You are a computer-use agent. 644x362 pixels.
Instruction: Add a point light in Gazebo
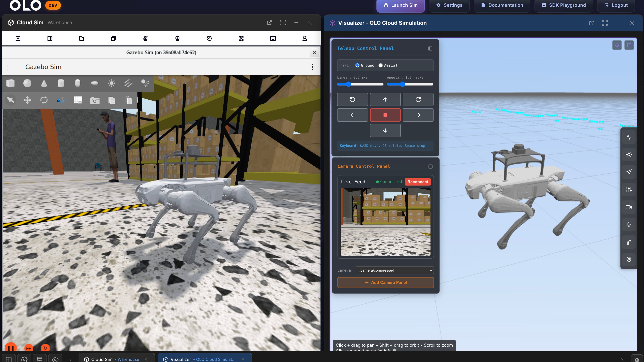[111, 83]
